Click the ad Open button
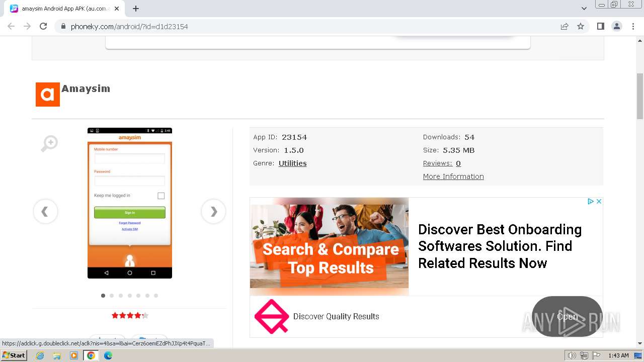 click(x=567, y=317)
